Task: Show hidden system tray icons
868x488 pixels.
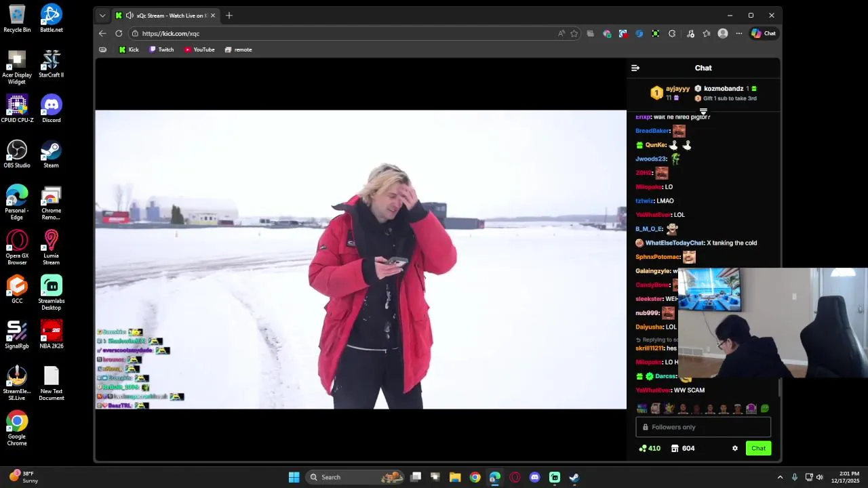Action: (x=780, y=477)
